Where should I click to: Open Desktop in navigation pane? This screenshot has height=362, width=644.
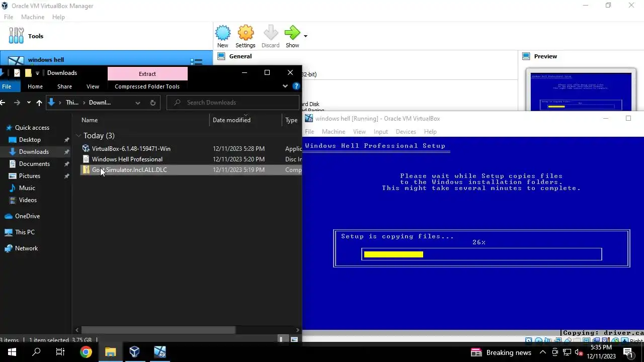(x=30, y=140)
